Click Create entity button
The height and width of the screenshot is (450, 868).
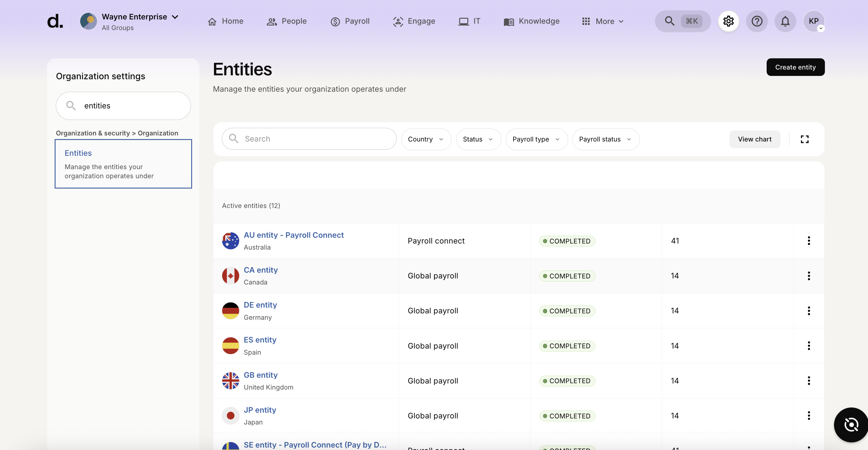pyautogui.click(x=795, y=67)
